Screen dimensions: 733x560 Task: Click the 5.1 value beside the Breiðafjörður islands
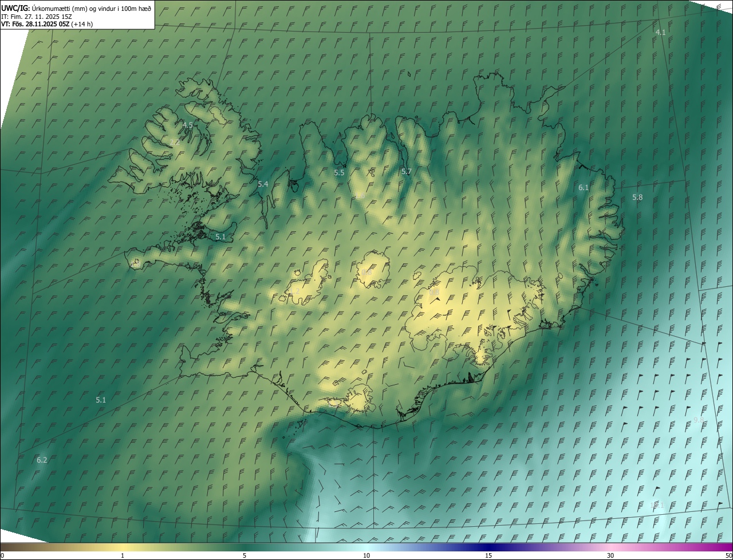coord(220,236)
